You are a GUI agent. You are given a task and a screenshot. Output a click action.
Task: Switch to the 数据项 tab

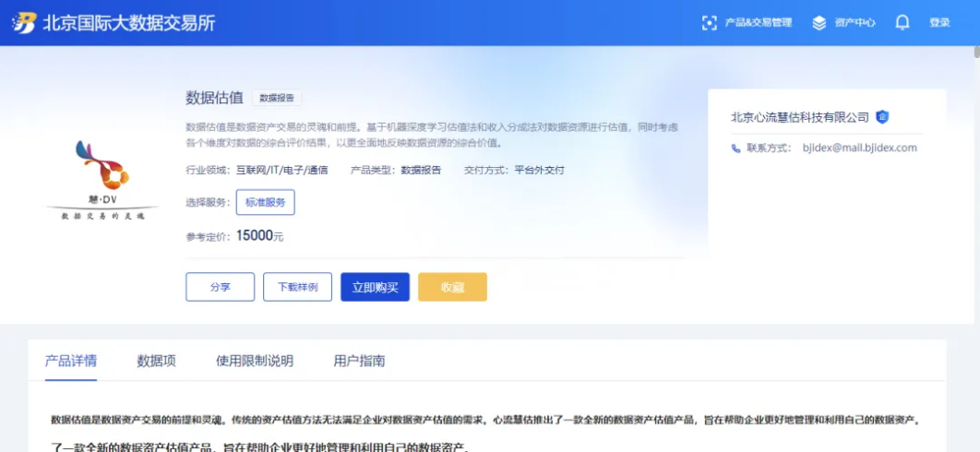coord(156,362)
